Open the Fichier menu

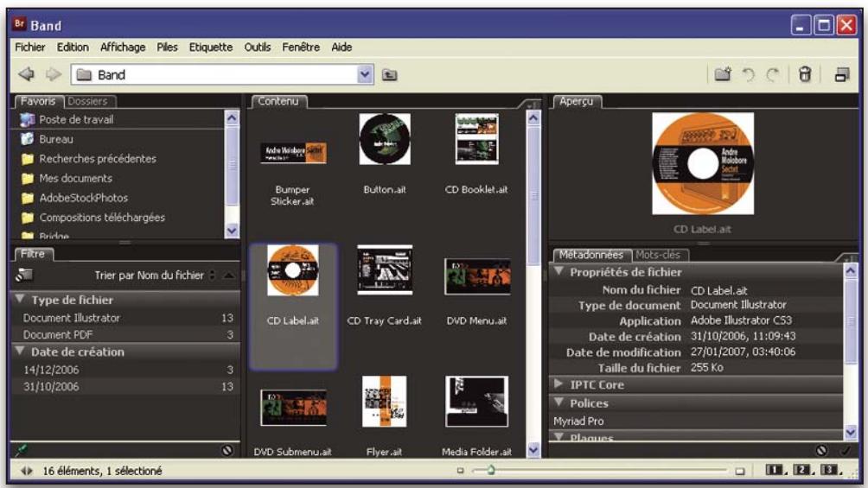[30, 48]
